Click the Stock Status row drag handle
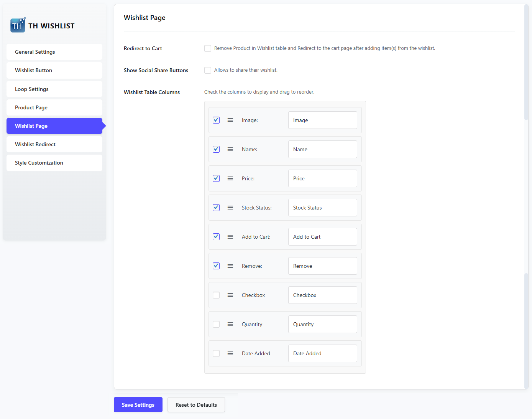This screenshot has width=532, height=419. 230,208
